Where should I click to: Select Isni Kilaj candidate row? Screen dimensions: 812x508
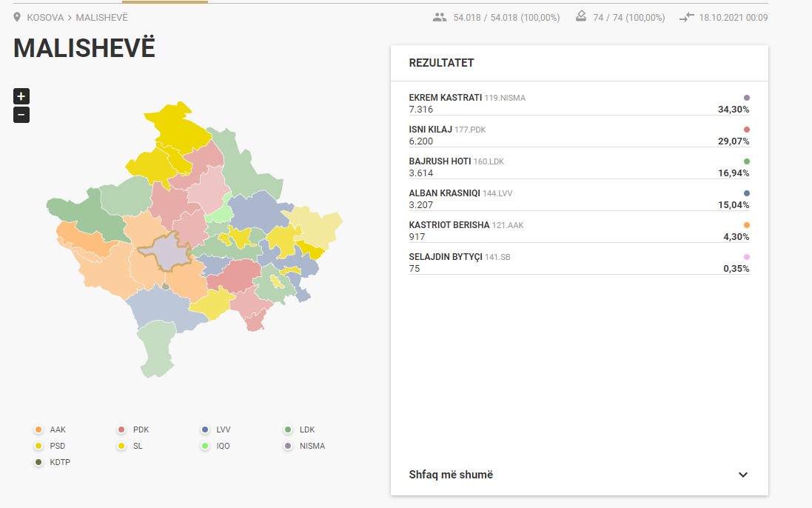[578, 136]
